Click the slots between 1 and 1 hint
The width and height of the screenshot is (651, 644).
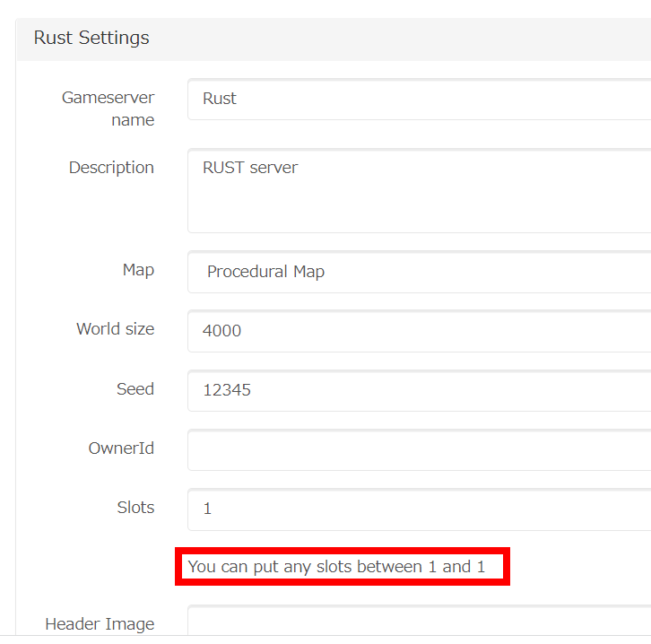point(336,567)
